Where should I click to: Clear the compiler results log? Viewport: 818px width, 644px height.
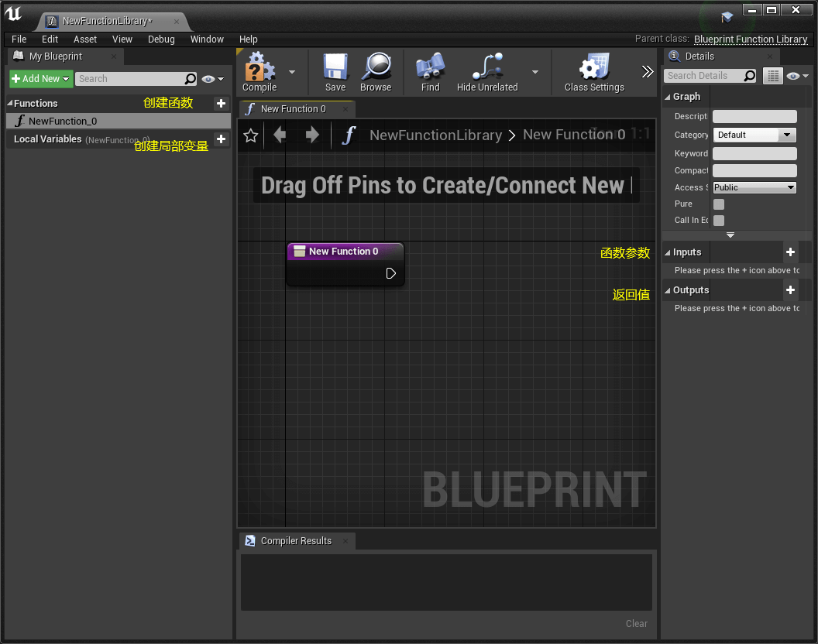(637, 624)
